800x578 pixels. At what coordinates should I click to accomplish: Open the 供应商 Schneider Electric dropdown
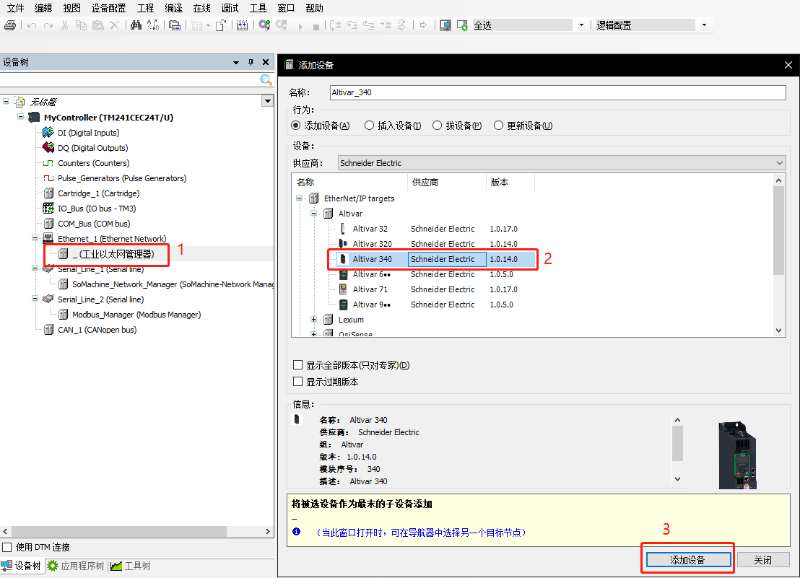tap(779, 162)
